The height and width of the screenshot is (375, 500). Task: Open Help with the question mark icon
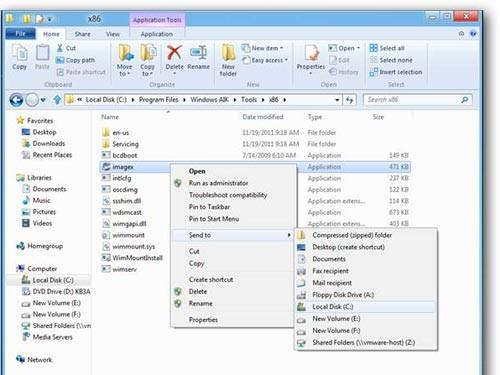(x=473, y=34)
